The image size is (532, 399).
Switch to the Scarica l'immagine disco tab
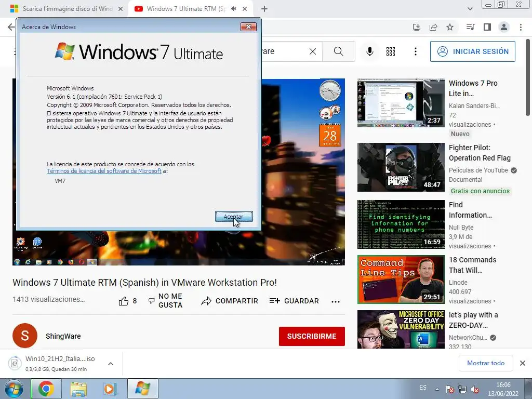tap(68, 9)
